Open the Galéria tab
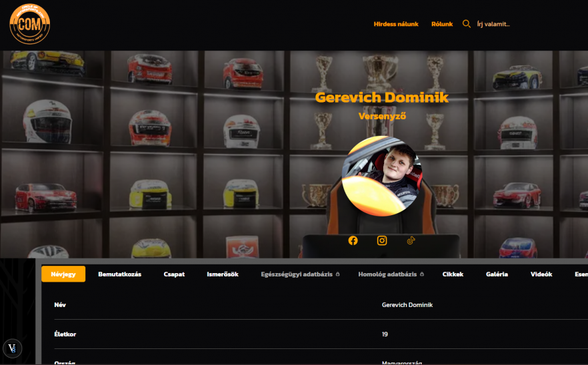 pyautogui.click(x=497, y=274)
